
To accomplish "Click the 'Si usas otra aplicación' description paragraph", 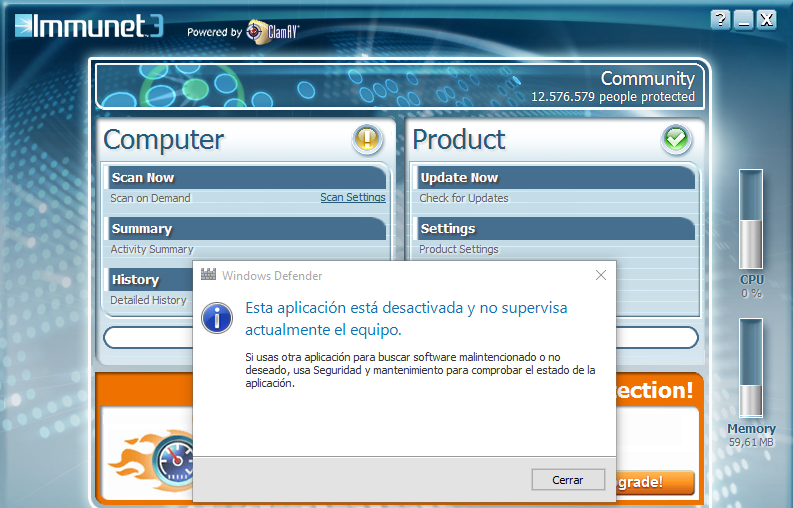I will pyautogui.click(x=420, y=370).
